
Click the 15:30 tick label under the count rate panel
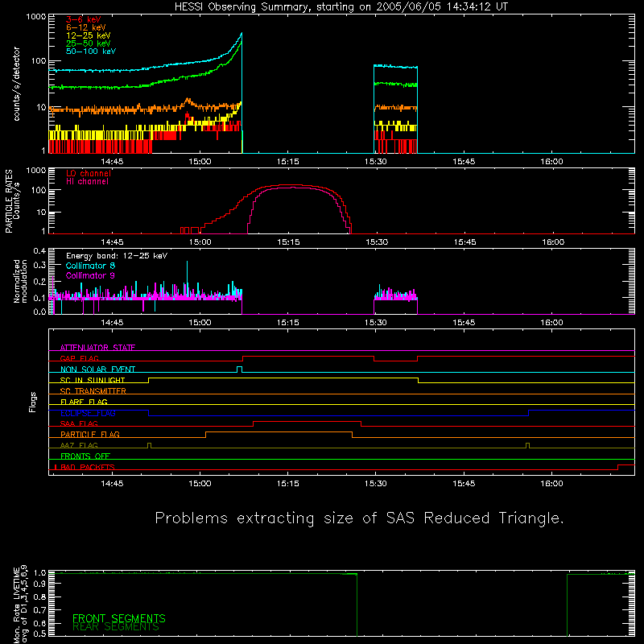pyautogui.click(x=375, y=162)
